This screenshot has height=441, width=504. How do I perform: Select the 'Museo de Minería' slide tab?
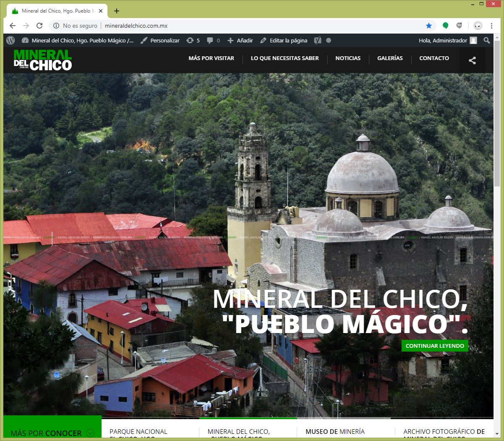[335, 431]
